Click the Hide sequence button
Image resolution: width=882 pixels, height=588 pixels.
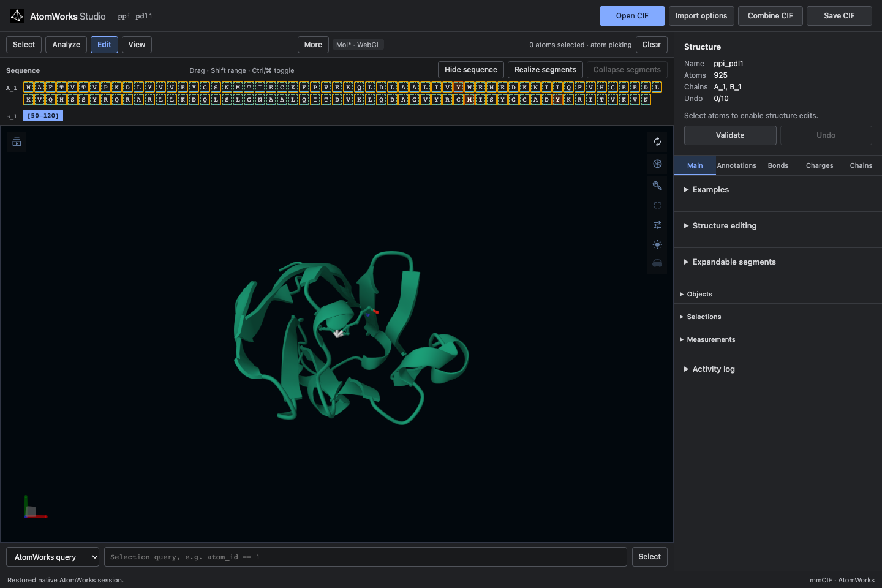(x=471, y=70)
